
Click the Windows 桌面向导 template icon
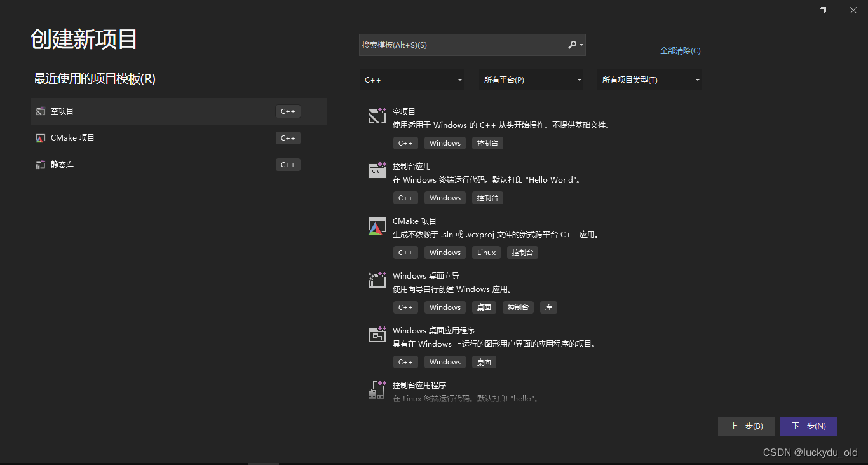pyautogui.click(x=377, y=280)
